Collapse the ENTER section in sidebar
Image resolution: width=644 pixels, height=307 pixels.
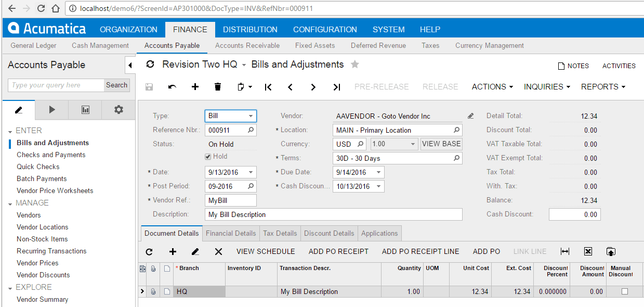tap(10, 131)
